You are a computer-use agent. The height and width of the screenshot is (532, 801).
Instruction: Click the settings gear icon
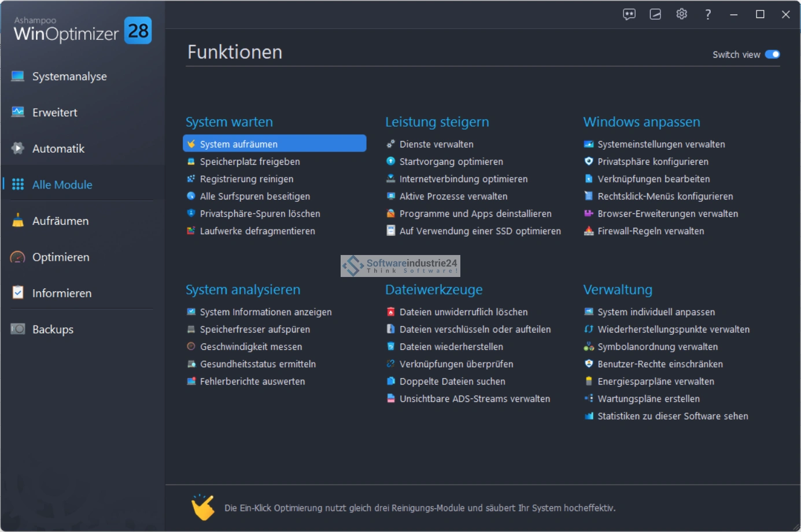point(681,14)
